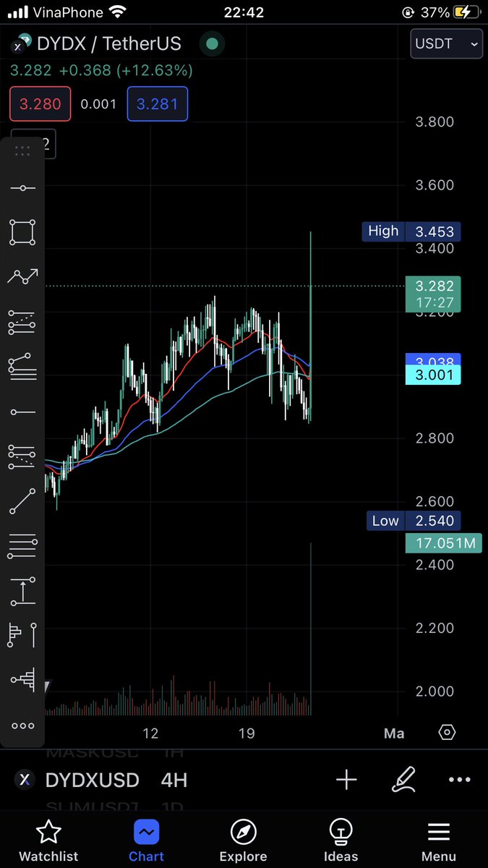
Task: Tap the date label 19 on time axis
Action: [x=247, y=733]
